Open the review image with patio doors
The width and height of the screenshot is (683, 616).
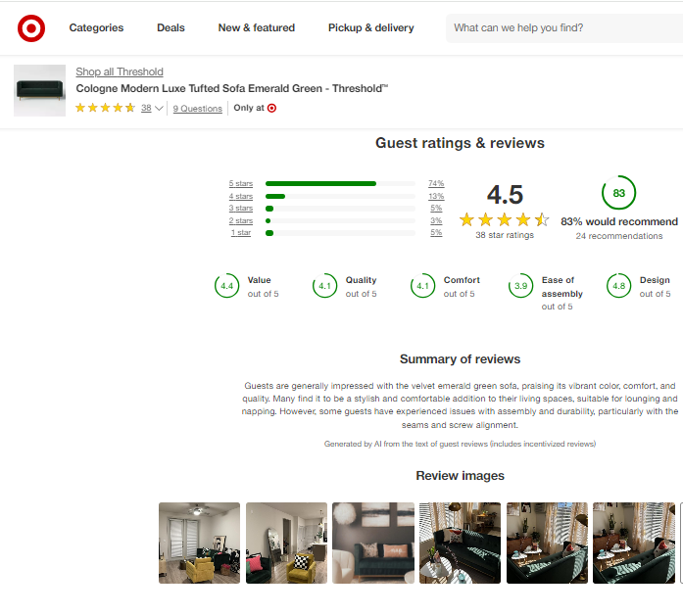(199, 543)
